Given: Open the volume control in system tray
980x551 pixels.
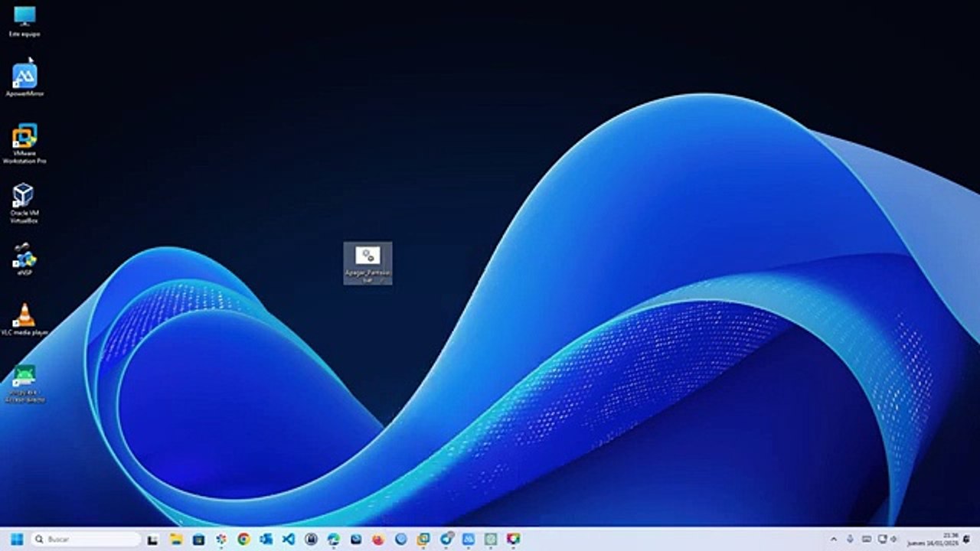Looking at the screenshot, I should 893,540.
